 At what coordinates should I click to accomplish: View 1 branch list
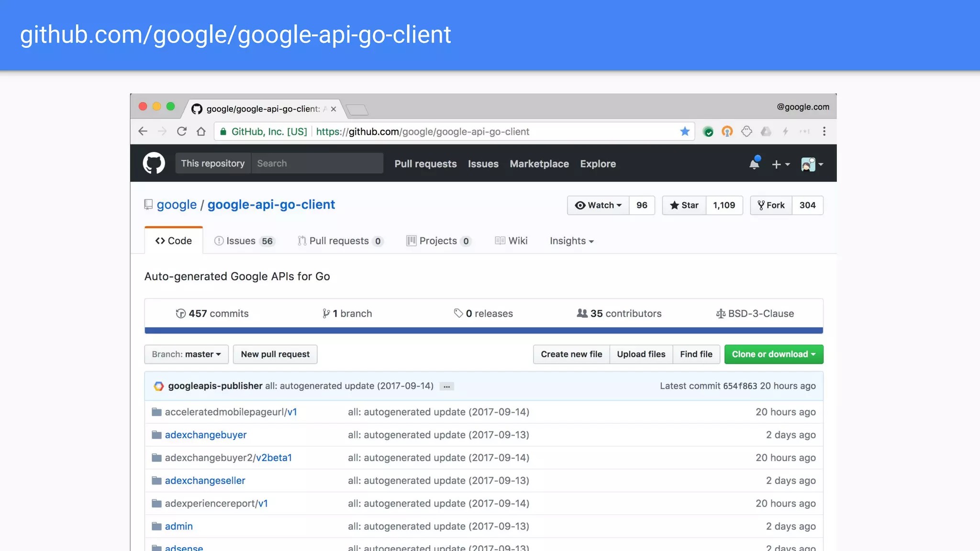[x=347, y=314]
